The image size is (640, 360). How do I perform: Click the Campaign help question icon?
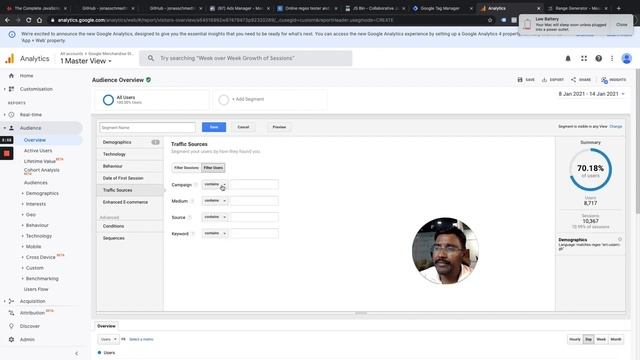coord(196,185)
